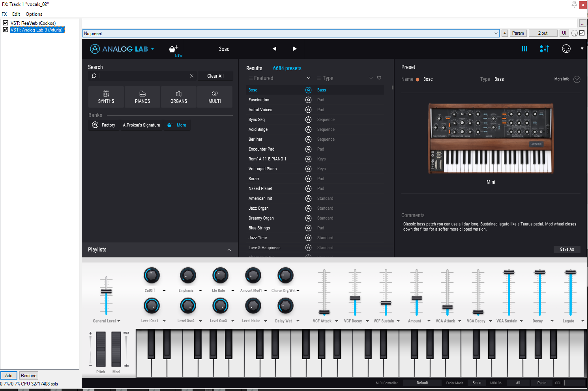Enable the ReaVerb (Cockos) plugin checkbox

pyautogui.click(x=5, y=22)
